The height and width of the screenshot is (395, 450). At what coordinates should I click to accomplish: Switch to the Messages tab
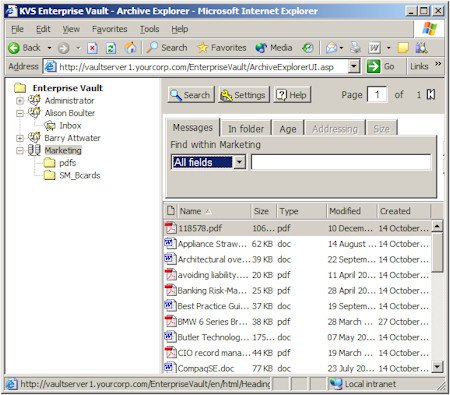coord(193,127)
